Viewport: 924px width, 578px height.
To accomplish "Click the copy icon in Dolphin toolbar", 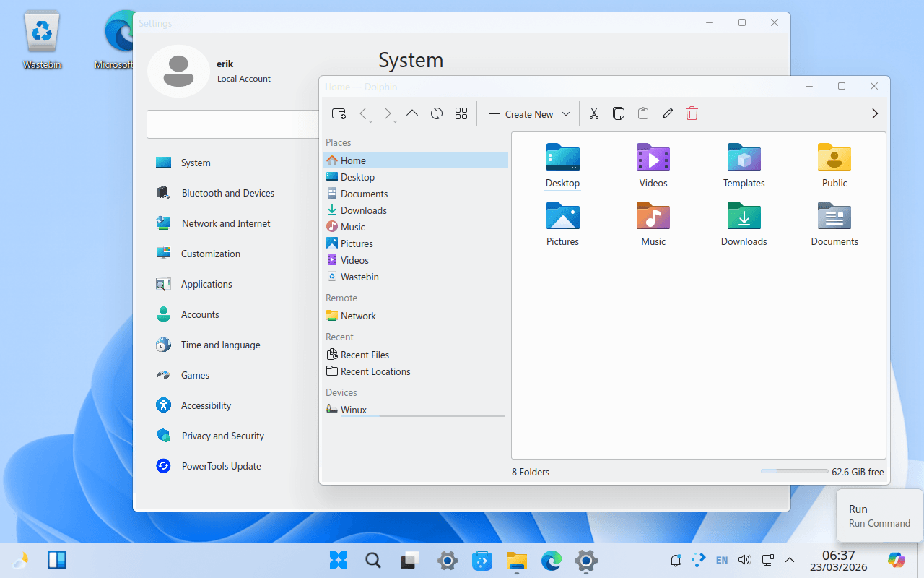I will tap(619, 113).
